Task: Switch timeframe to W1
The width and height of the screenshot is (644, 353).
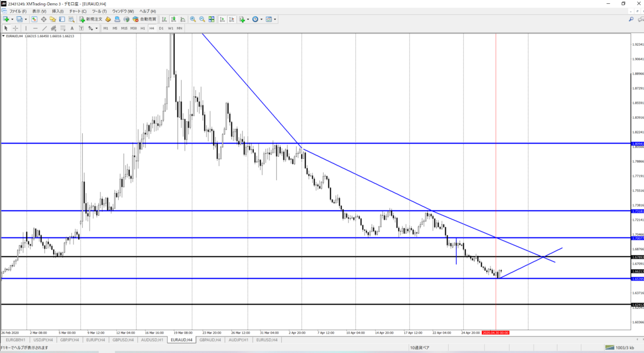Action: tap(171, 28)
